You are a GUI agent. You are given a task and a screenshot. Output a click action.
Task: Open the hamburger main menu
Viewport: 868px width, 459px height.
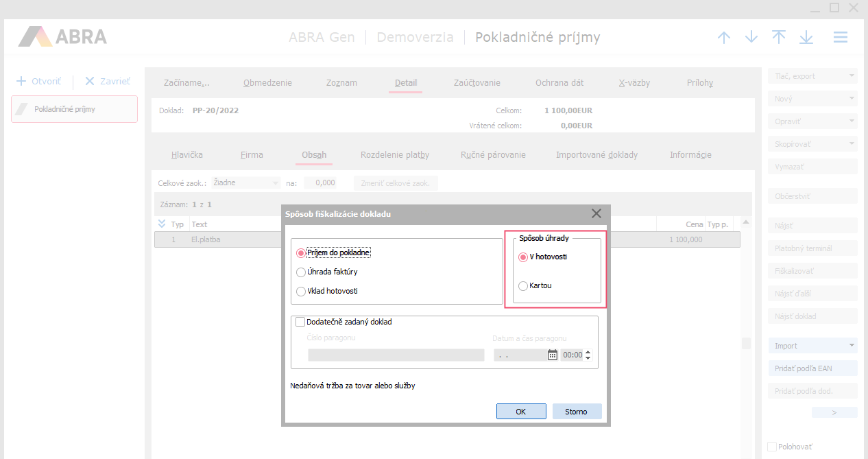click(841, 38)
